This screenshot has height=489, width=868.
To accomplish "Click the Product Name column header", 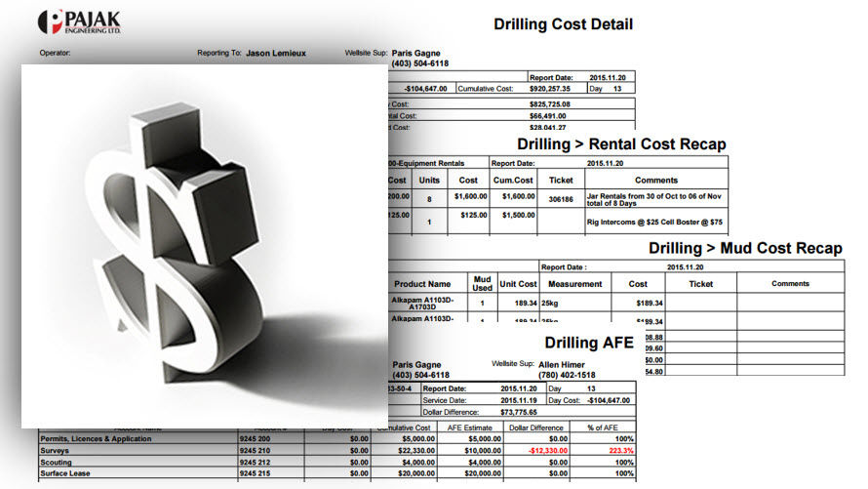I will click(x=426, y=284).
